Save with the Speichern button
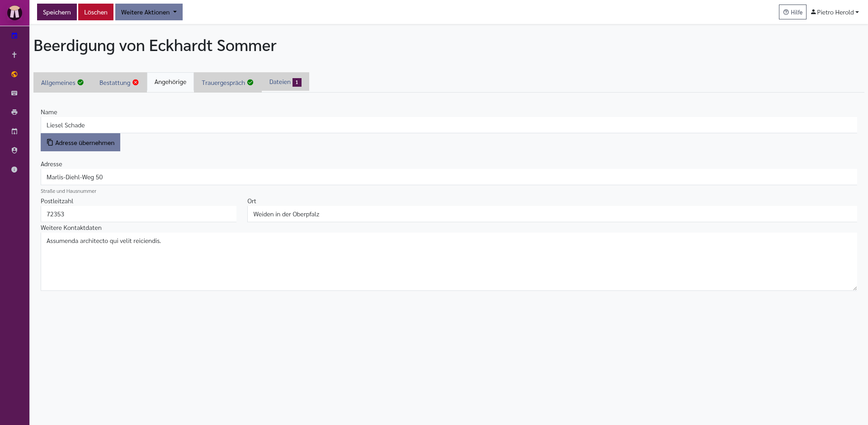868x425 pixels. coord(57,12)
